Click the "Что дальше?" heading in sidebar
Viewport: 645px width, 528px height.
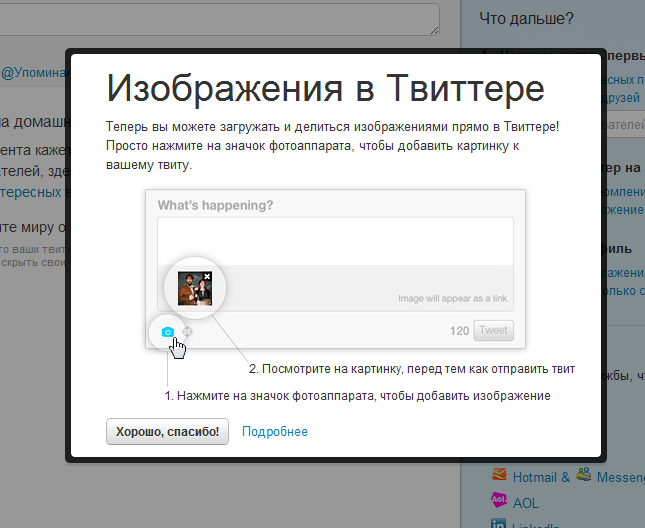(x=526, y=19)
